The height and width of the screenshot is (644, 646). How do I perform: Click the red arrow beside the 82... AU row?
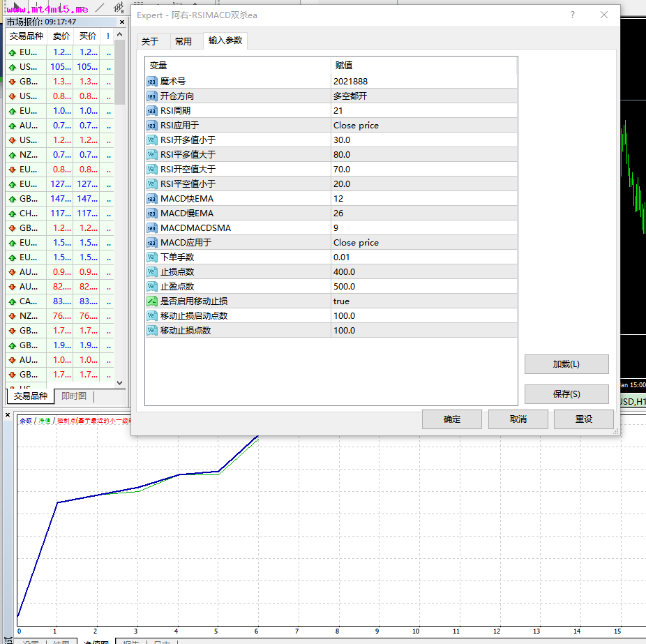pos(13,287)
